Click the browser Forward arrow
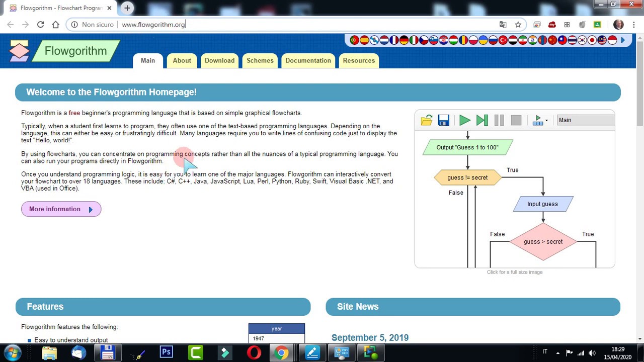644x362 pixels. (x=26, y=25)
